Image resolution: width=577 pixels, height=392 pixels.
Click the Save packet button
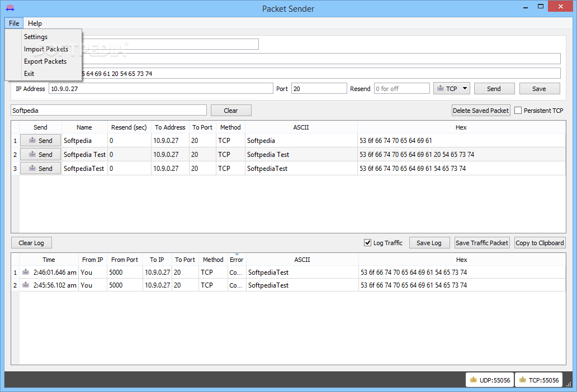[x=540, y=89]
